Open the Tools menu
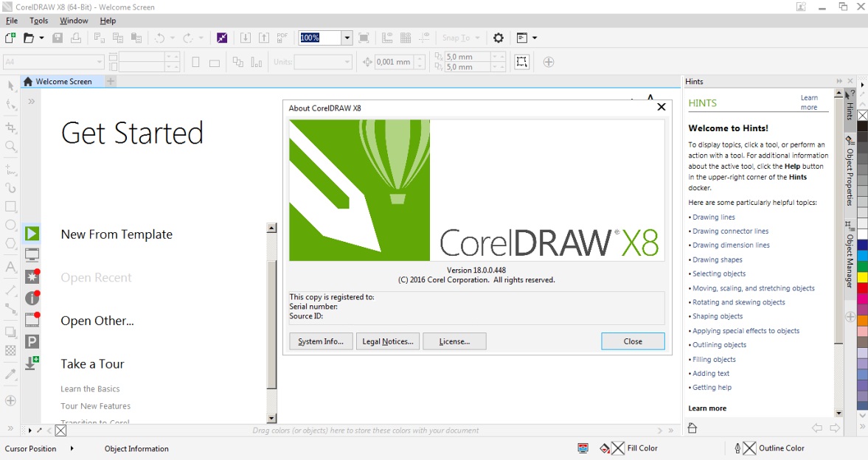Viewport: 868px width, 460px height. tap(38, 20)
